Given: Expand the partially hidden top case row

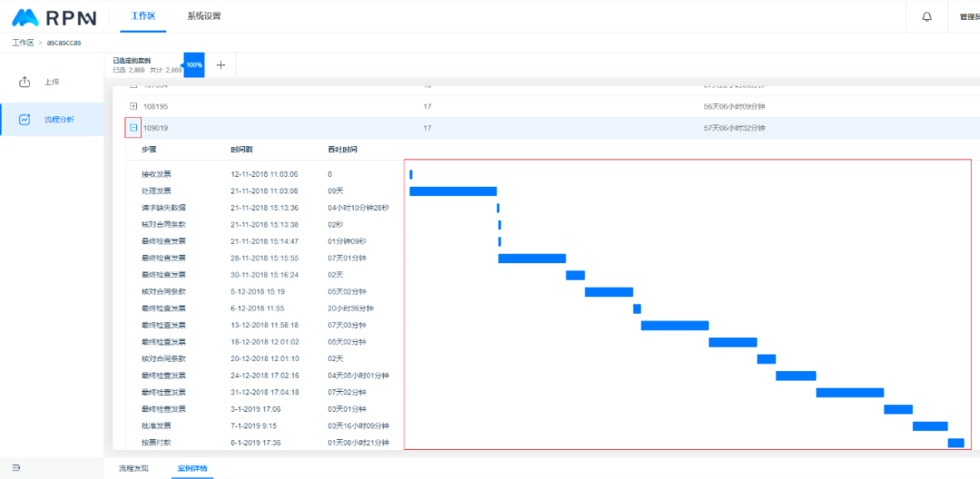Looking at the screenshot, I should 133,87.
